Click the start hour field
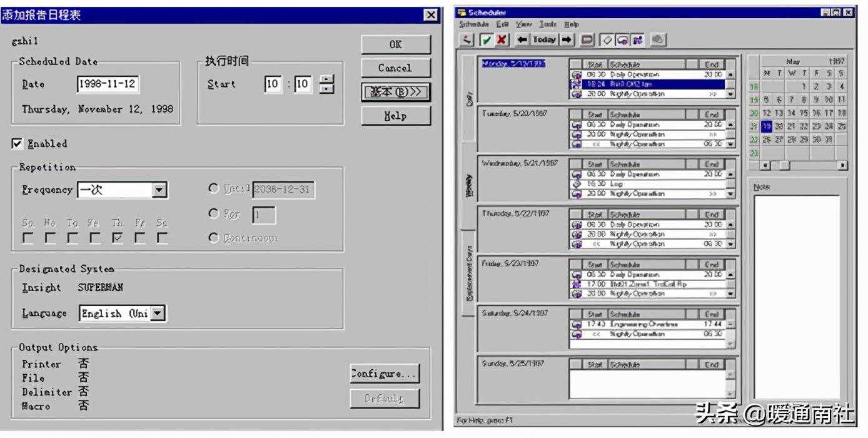 [x=273, y=84]
